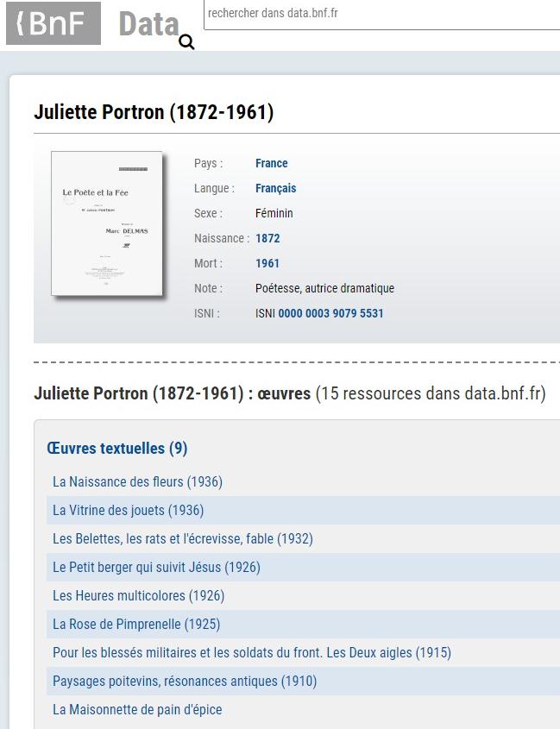This screenshot has height=729, width=560.
Task: Open Le Petit berger qui suivit Jésus
Action: pyautogui.click(x=156, y=567)
